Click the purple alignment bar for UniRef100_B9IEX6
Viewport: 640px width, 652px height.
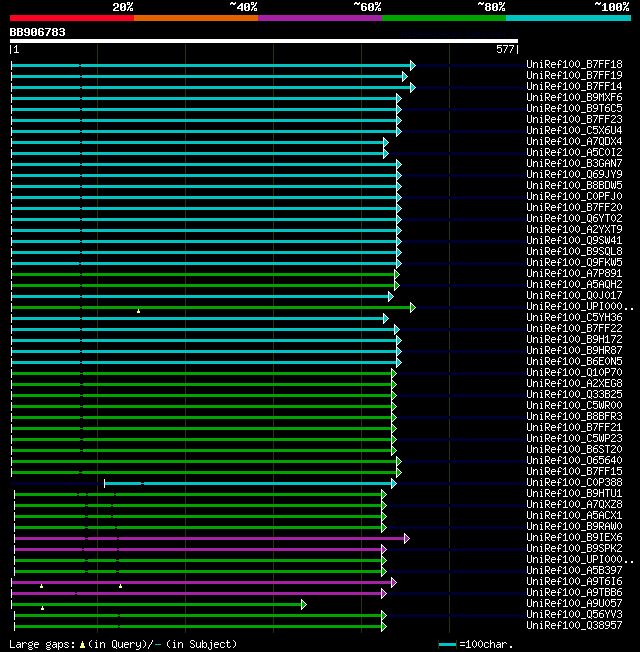point(210,538)
